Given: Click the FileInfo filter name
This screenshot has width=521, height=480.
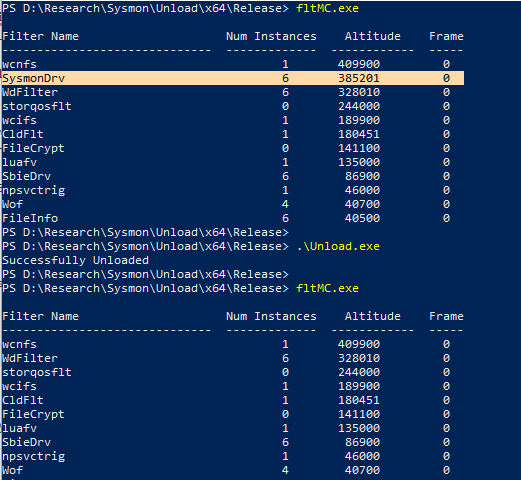Looking at the screenshot, I should point(30,218).
